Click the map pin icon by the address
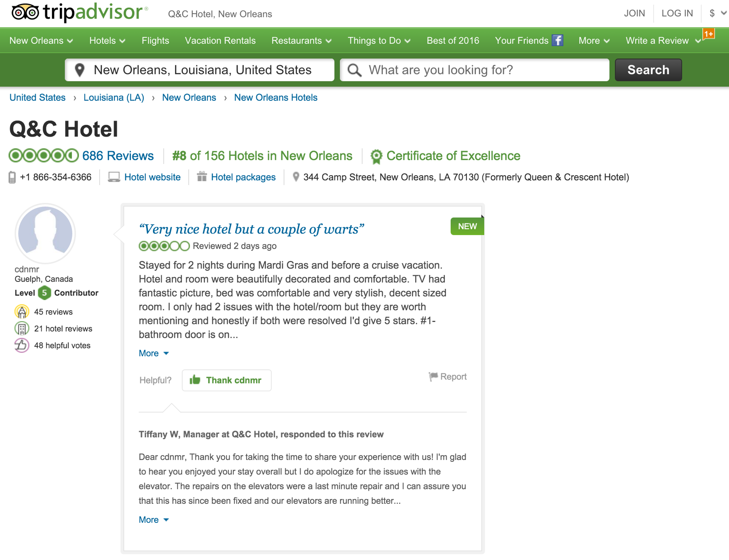 click(296, 177)
